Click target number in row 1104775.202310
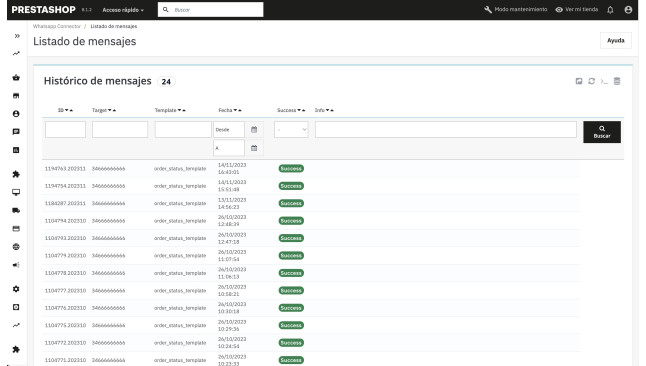 coord(108,325)
